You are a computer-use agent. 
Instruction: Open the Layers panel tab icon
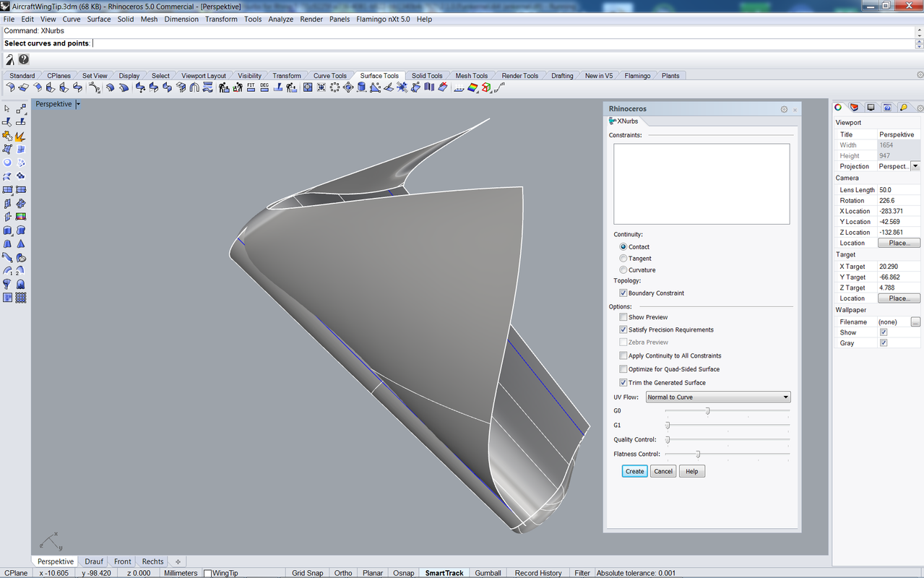[x=855, y=107]
